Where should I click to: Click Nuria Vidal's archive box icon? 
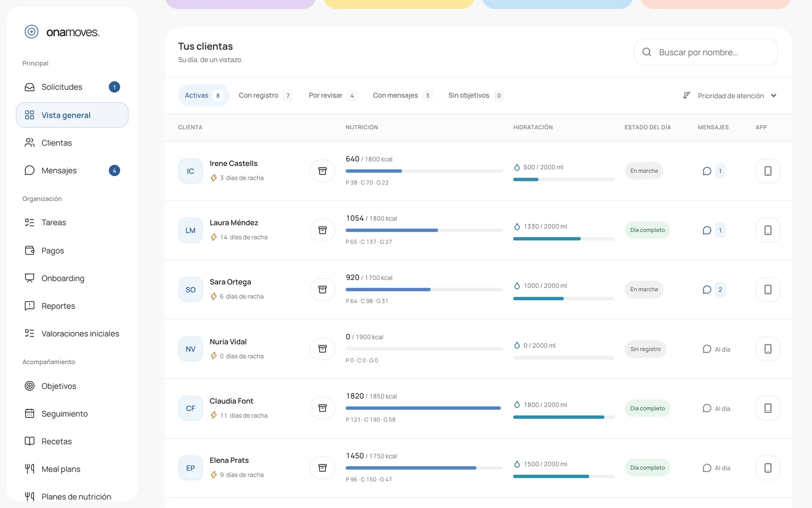click(x=323, y=349)
